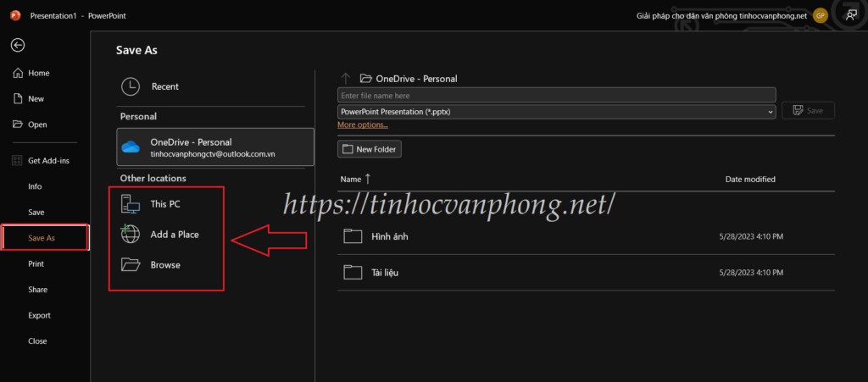Click the OneDrive - Personal path folder icon
This screenshot has height=382, width=868.
(365, 79)
